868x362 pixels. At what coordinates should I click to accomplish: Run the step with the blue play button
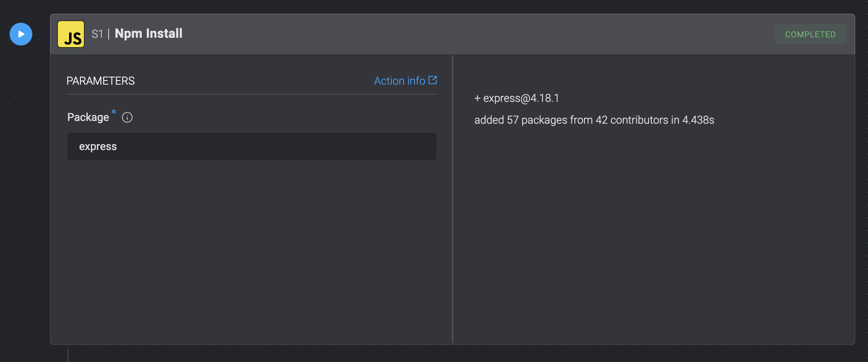pyautogui.click(x=21, y=34)
